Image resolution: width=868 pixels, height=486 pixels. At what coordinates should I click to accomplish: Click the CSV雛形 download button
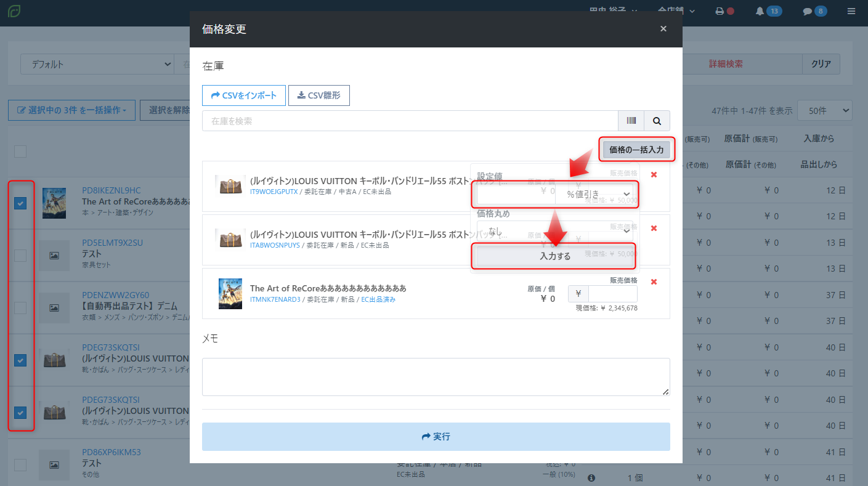[319, 95]
